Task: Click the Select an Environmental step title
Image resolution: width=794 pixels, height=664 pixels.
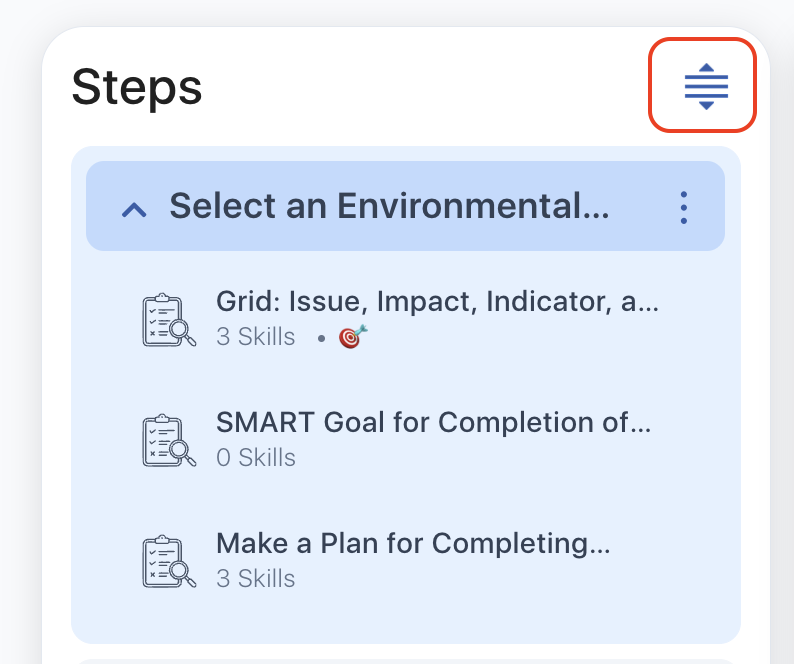Action: point(388,206)
